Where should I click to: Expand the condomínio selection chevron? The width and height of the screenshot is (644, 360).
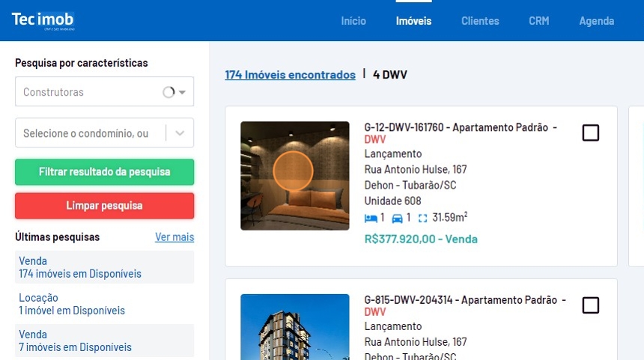(180, 133)
